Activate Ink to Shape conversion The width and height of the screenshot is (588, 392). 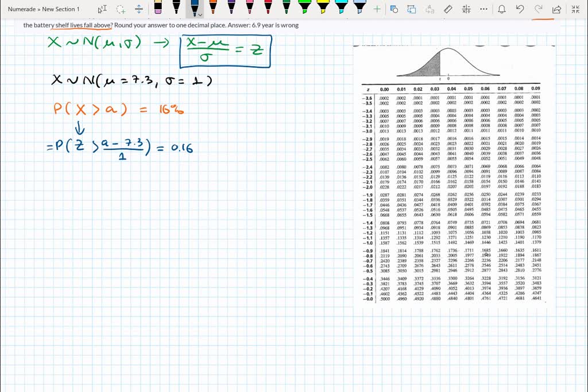pyautogui.click(x=412, y=9)
